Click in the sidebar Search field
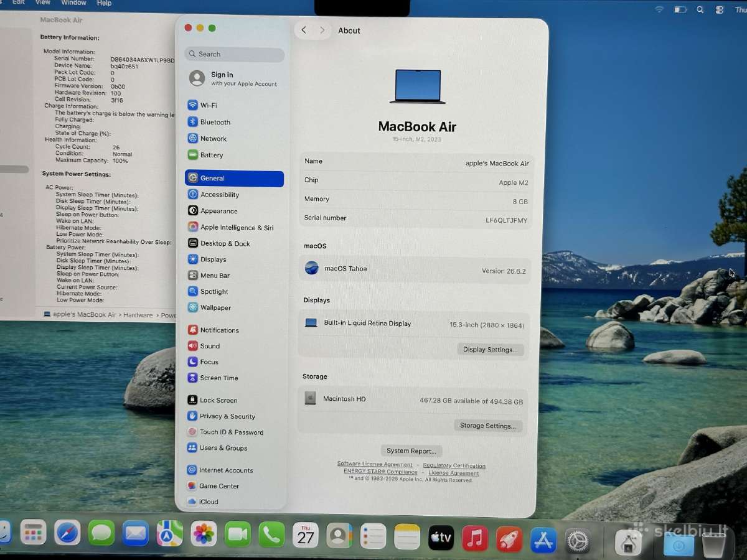 (x=234, y=54)
